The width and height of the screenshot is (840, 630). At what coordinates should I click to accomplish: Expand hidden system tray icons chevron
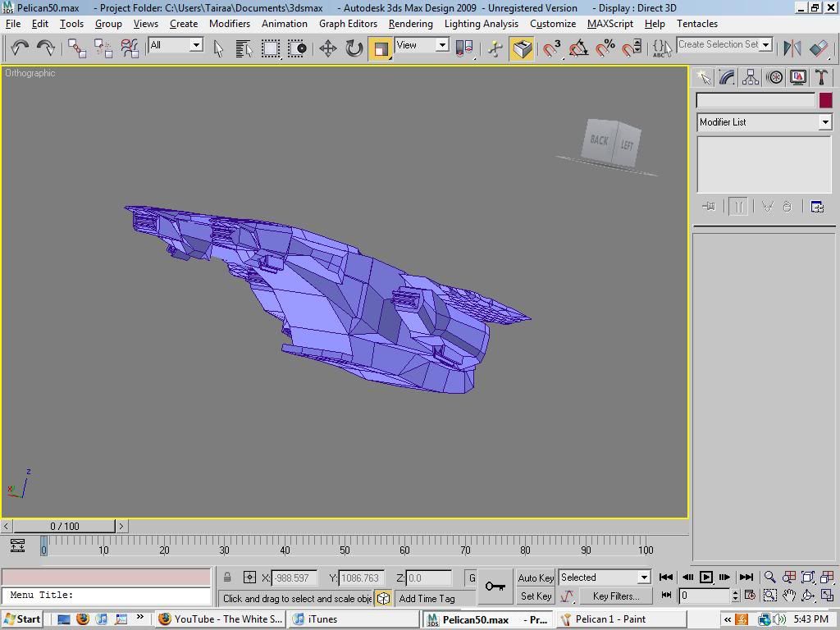[x=727, y=619]
